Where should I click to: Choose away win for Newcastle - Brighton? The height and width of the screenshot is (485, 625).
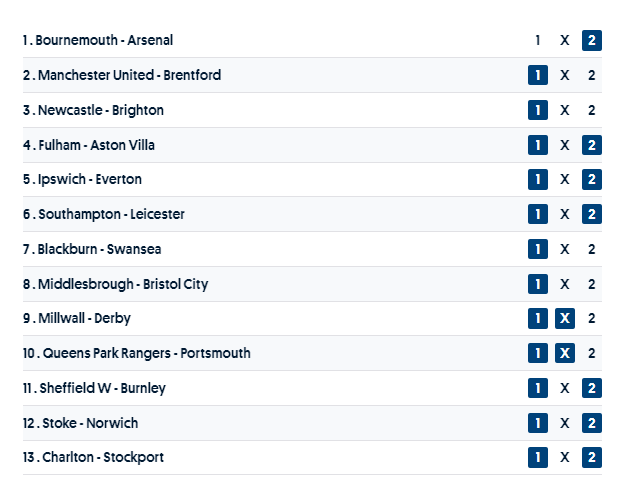click(592, 110)
